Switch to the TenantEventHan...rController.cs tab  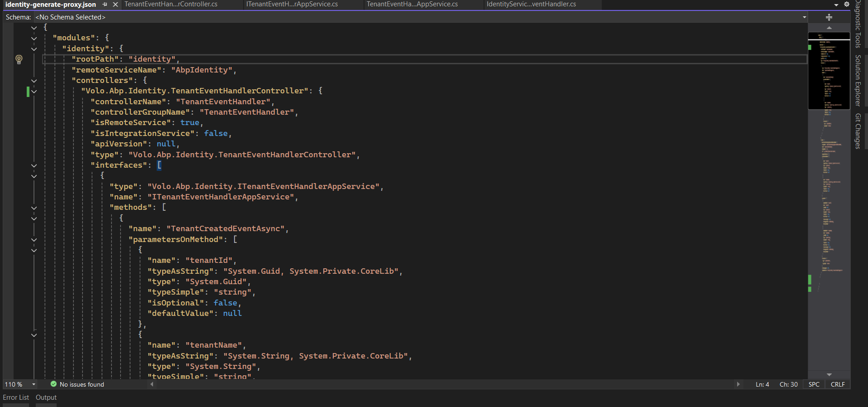(171, 5)
